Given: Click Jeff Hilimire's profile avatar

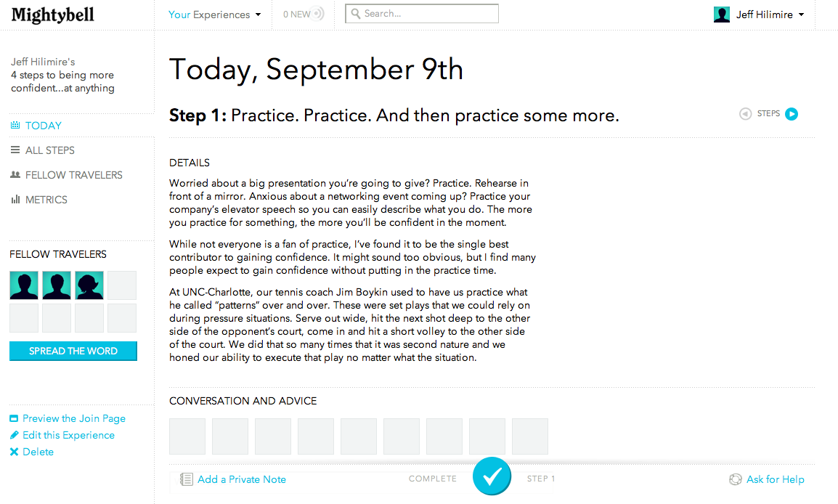Looking at the screenshot, I should coord(722,15).
